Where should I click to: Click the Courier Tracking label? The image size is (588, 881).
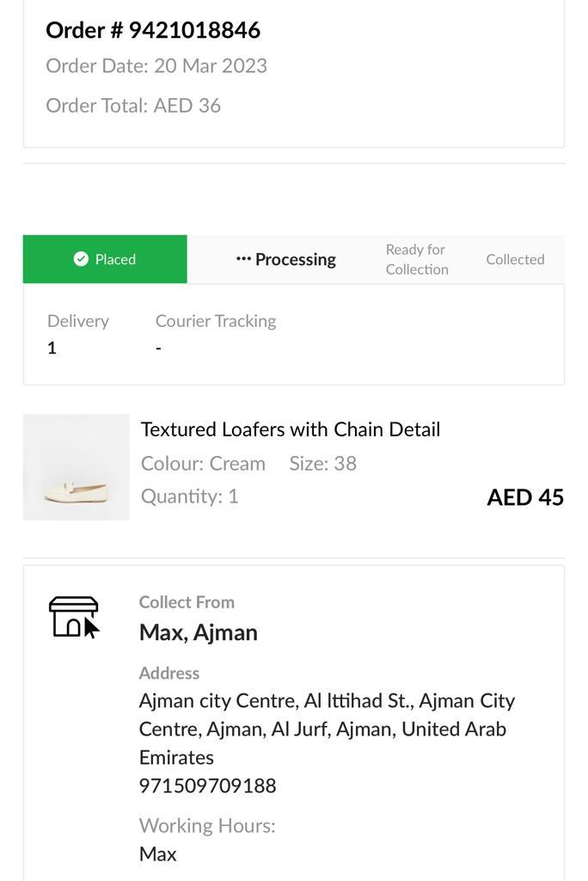tap(216, 321)
